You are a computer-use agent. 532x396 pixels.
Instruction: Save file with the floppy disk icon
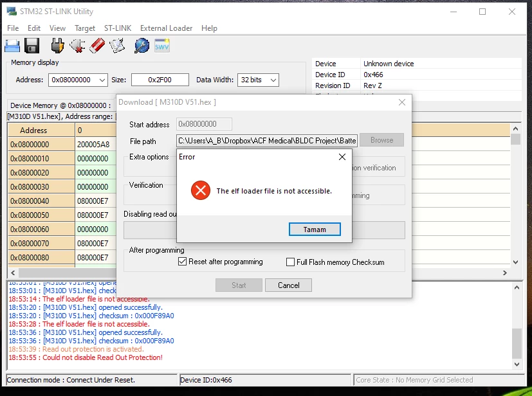coord(32,46)
